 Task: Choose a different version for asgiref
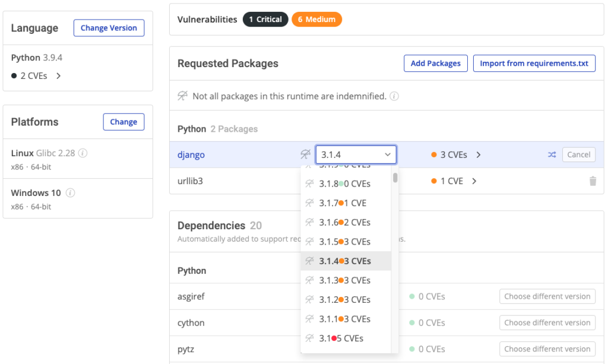pos(547,296)
